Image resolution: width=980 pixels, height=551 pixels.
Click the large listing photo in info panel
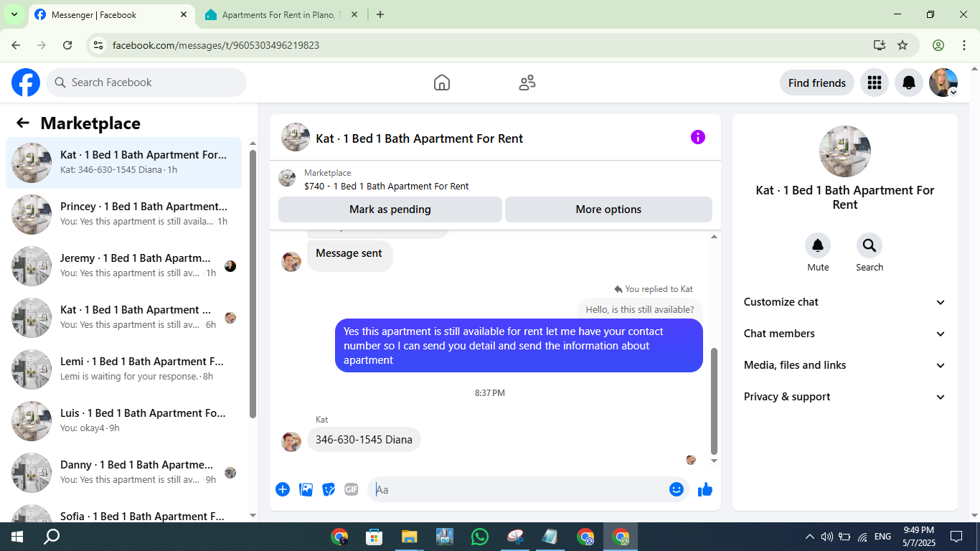click(845, 151)
